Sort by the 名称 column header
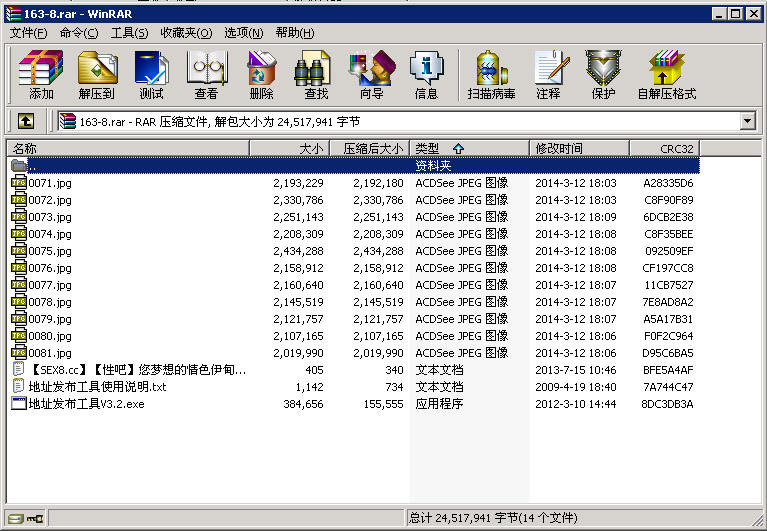This screenshot has width=767, height=531. [x=128, y=148]
